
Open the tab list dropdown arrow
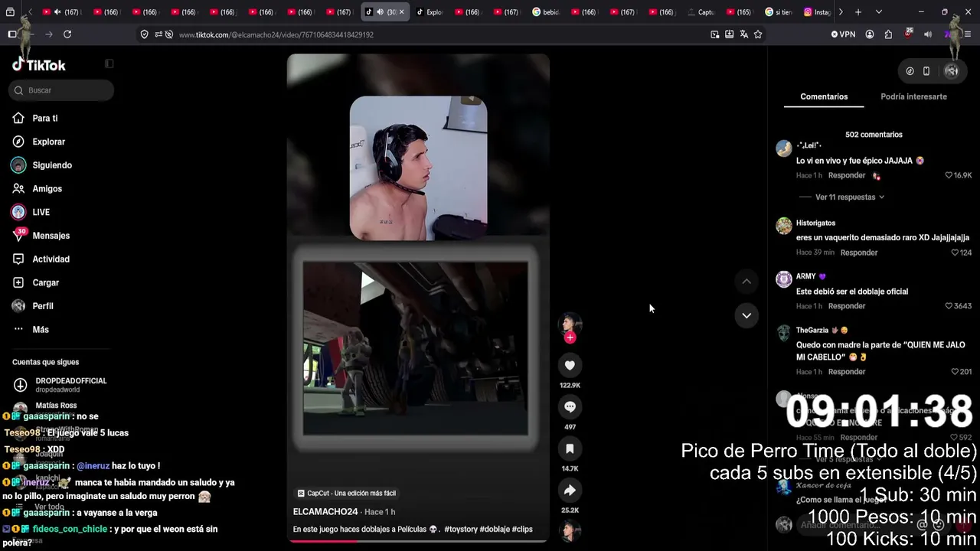[x=879, y=12]
